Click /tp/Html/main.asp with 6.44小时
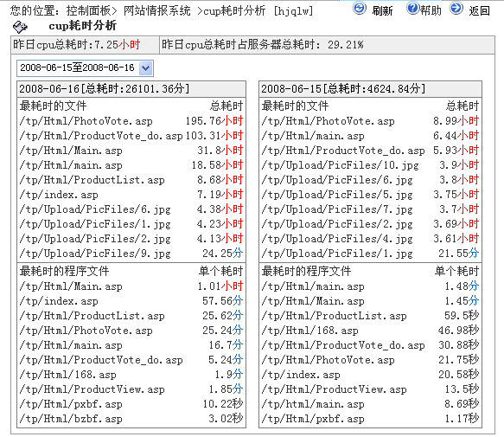This screenshot has height=437, width=504. point(370,136)
